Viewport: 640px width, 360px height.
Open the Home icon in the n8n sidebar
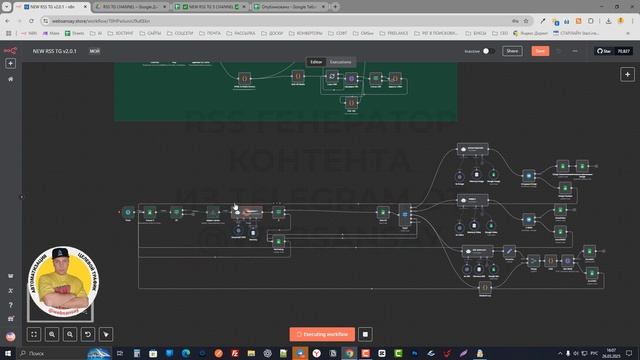coord(11,79)
